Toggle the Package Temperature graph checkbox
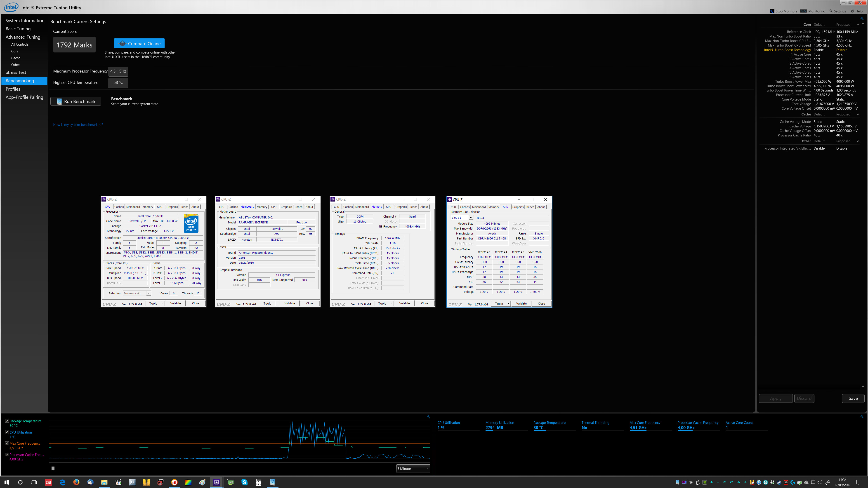Viewport: 868px width, 488px height. click(7, 421)
